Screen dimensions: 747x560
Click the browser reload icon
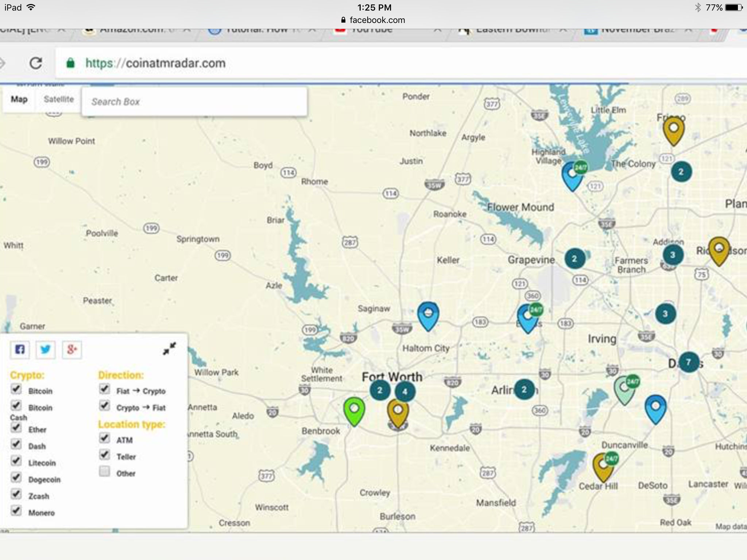[x=36, y=63]
